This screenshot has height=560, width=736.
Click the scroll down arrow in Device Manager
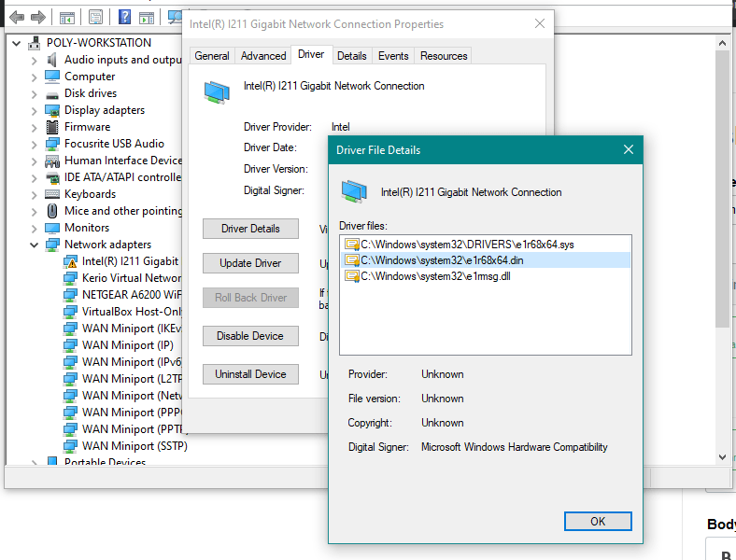(722, 456)
